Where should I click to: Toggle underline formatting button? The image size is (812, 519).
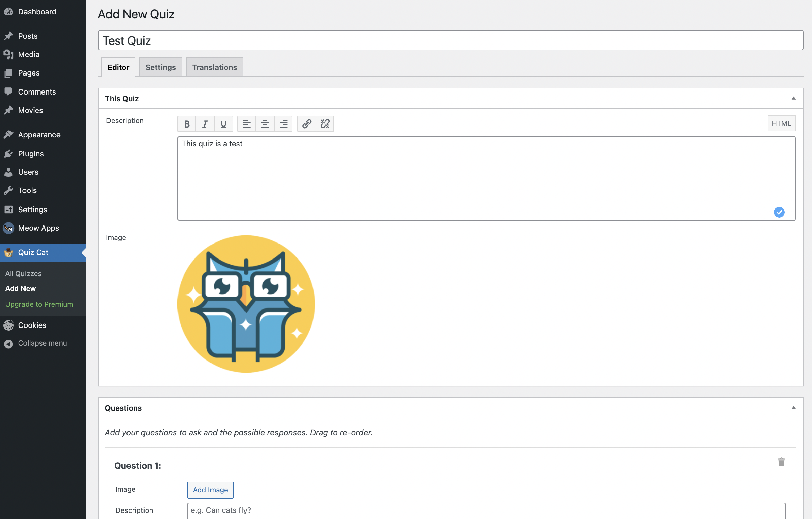click(223, 124)
